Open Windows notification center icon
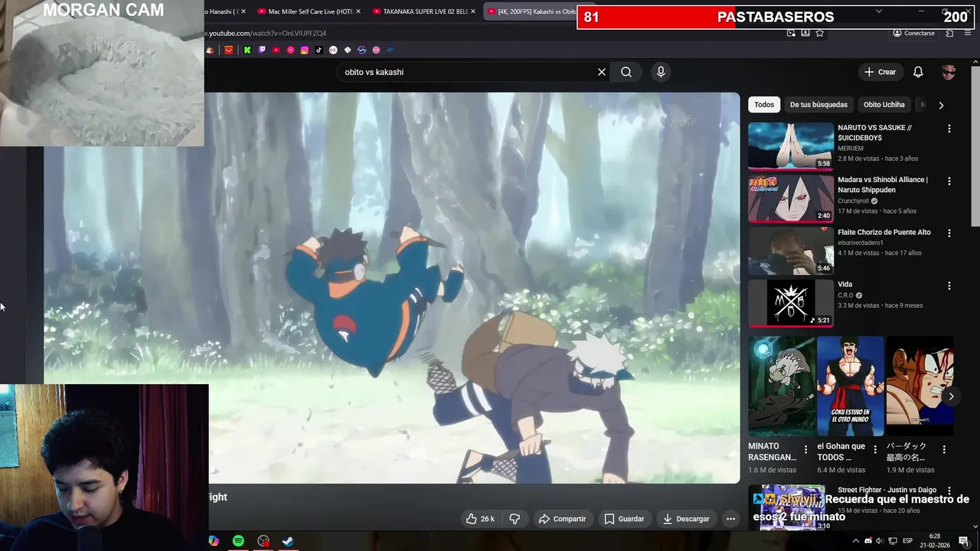 (964, 542)
